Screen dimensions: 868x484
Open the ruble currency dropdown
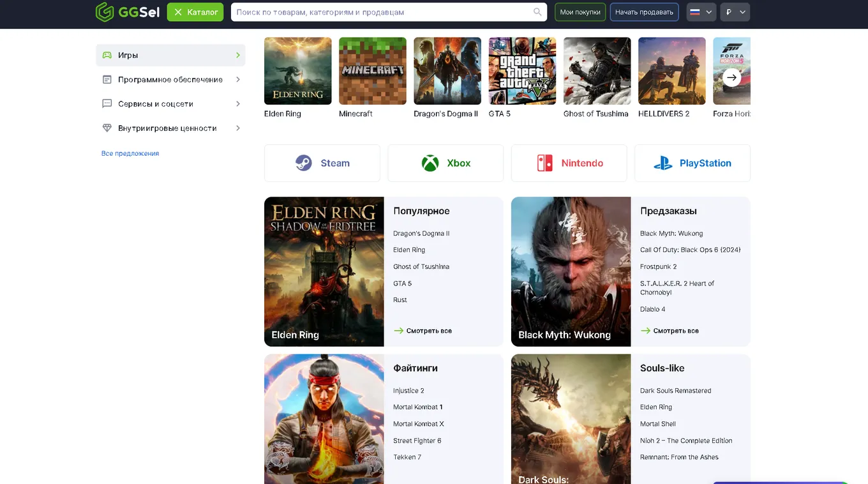point(735,12)
